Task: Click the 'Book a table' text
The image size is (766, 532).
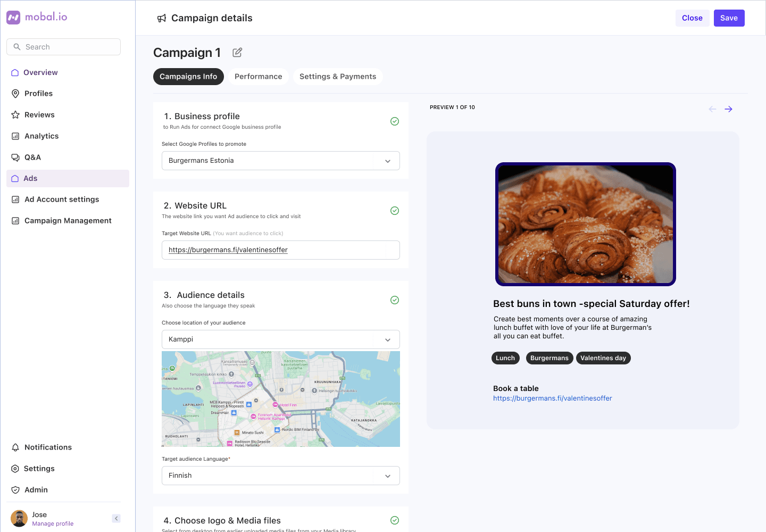Action: pyautogui.click(x=515, y=388)
